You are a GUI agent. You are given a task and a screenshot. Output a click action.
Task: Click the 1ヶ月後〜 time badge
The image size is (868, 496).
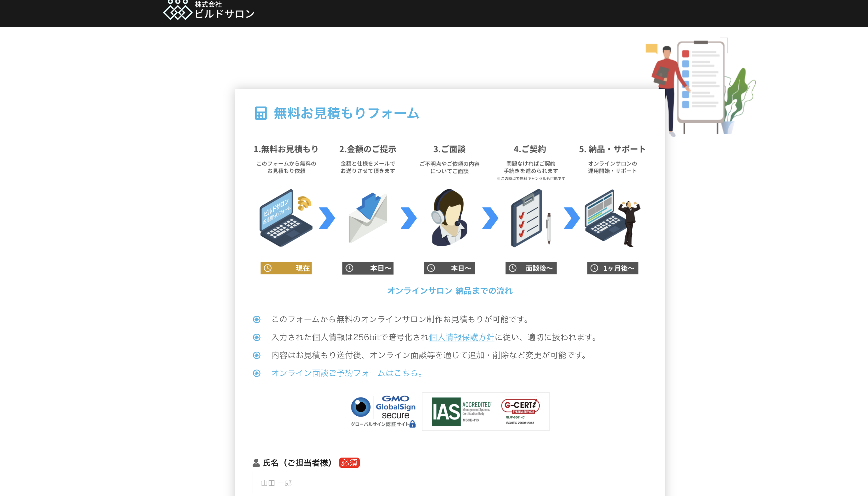[x=612, y=268]
